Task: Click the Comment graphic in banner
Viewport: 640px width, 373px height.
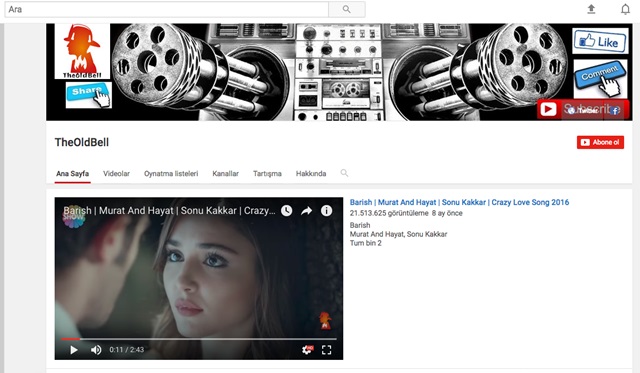Action: click(x=600, y=78)
